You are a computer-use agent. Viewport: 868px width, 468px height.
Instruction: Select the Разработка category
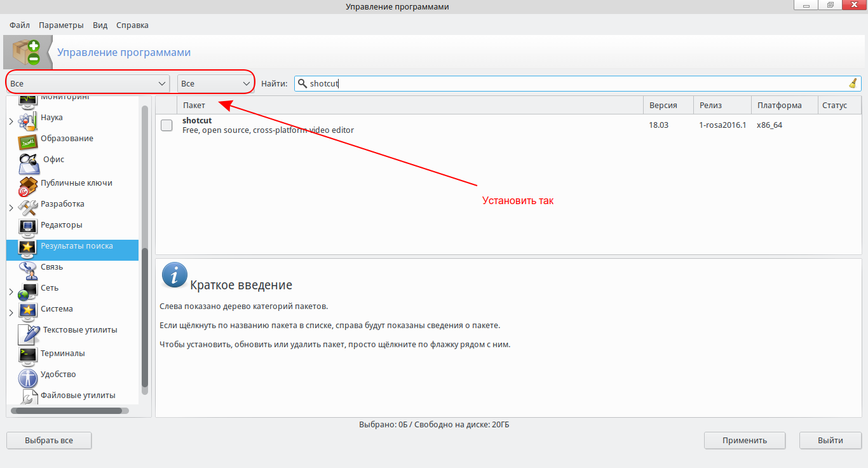[x=62, y=204]
